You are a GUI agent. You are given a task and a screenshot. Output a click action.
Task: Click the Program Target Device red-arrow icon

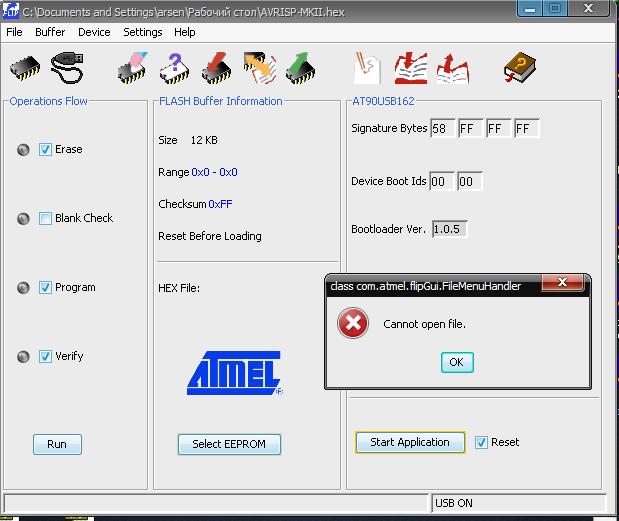click(216, 68)
